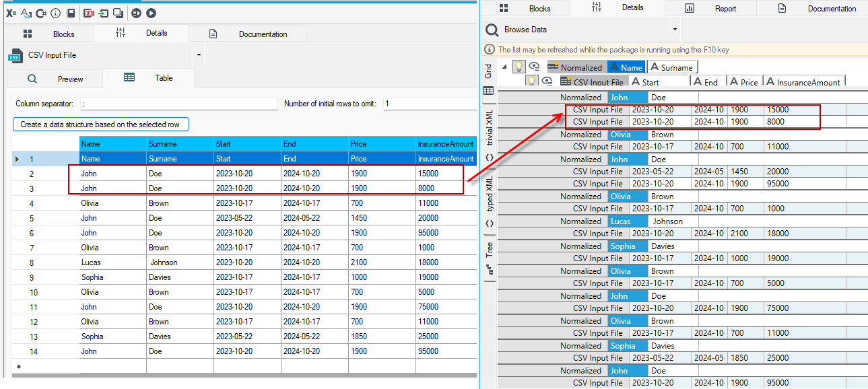The height and width of the screenshot is (389, 868).
Task: Click the CSV Input File block icon
Action: tap(15, 55)
